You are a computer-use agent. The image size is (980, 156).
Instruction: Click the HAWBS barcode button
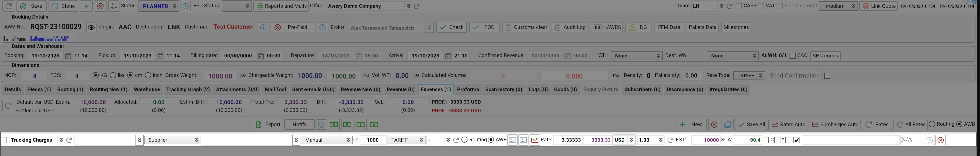(607, 27)
